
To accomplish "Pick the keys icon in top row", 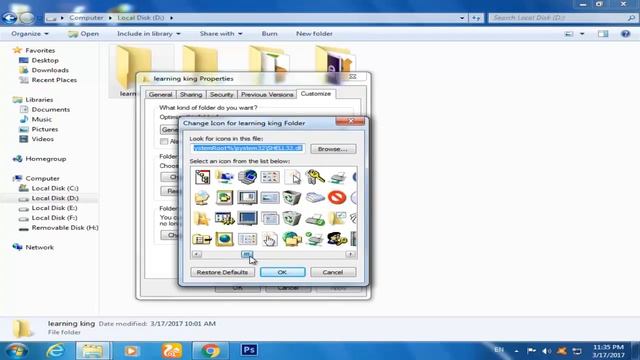I will click(x=315, y=177).
